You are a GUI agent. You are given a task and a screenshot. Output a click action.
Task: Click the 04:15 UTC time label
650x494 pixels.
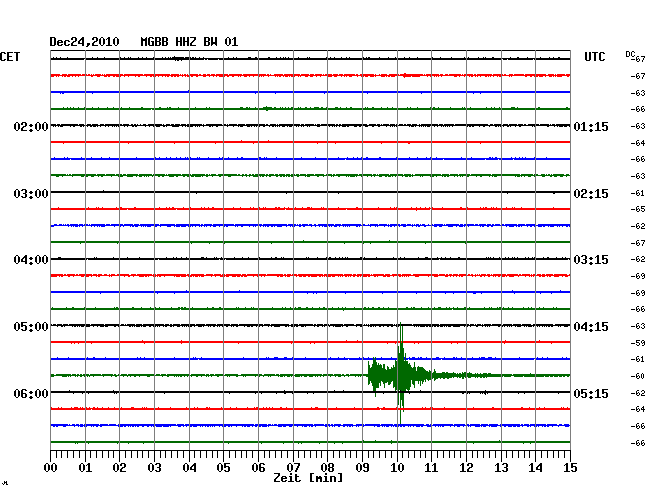(591, 327)
